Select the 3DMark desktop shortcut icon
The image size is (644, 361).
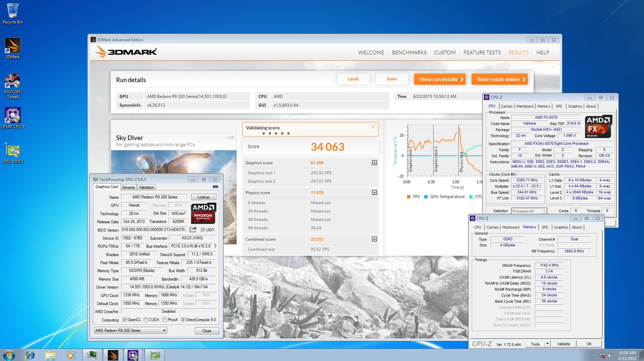click(x=13, y=48)
